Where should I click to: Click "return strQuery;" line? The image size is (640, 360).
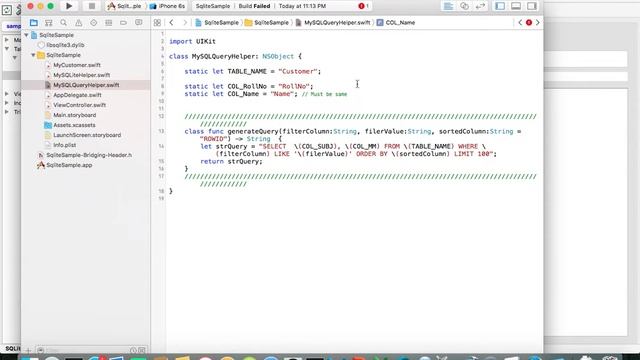(231, 162)
